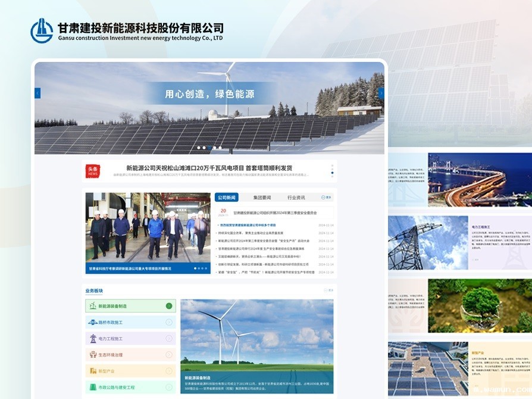Switch to the 行业资讯 tab
Viewport: 532px width, 399px height.
296,197
